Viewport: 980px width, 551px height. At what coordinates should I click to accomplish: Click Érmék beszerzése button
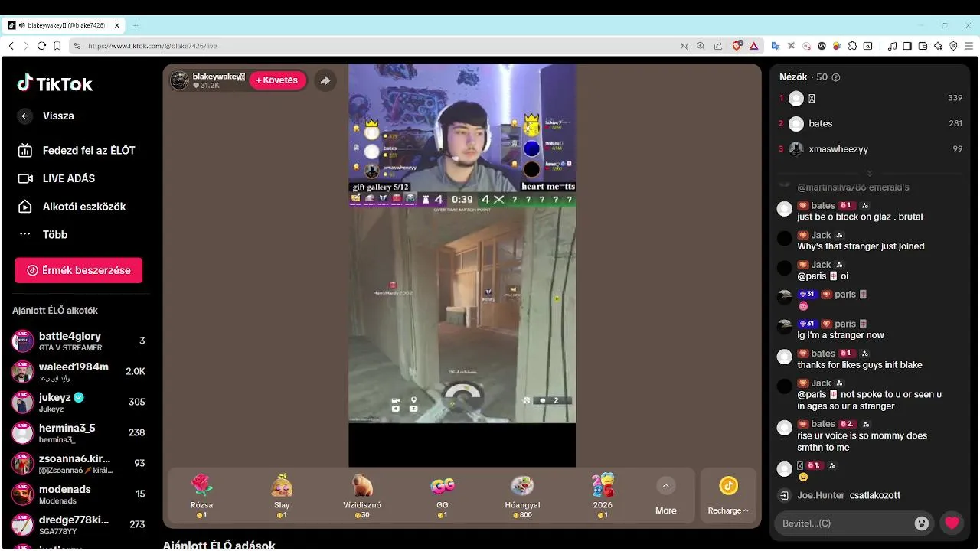78,270
